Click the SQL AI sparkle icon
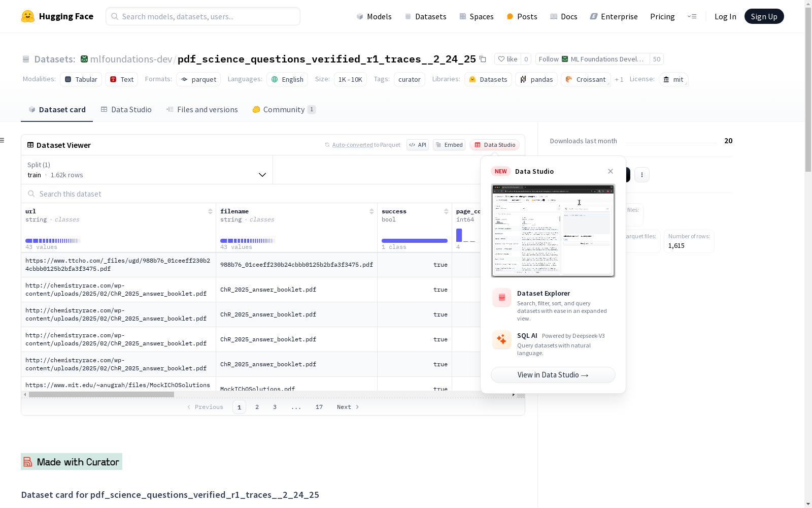 502,340
